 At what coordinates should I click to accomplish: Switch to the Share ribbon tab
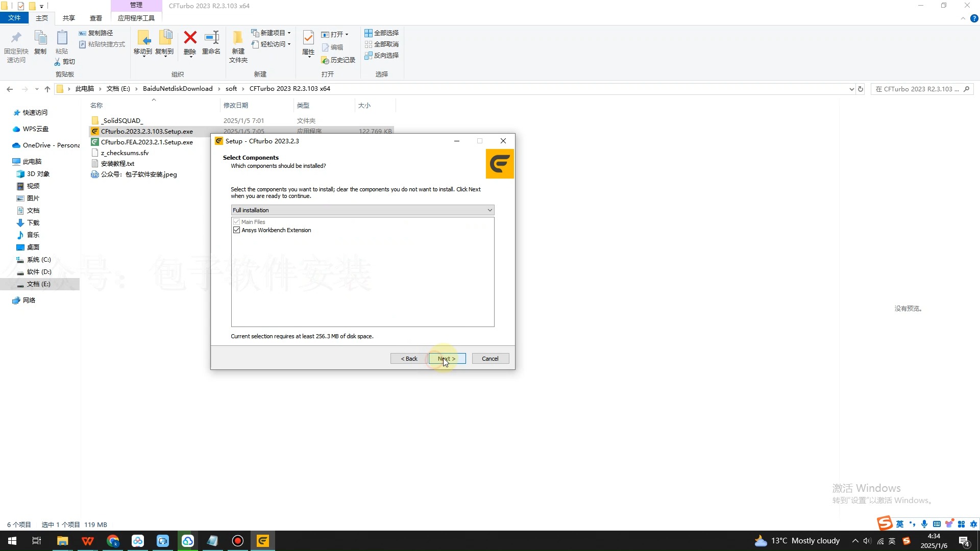tap(69, 18)
